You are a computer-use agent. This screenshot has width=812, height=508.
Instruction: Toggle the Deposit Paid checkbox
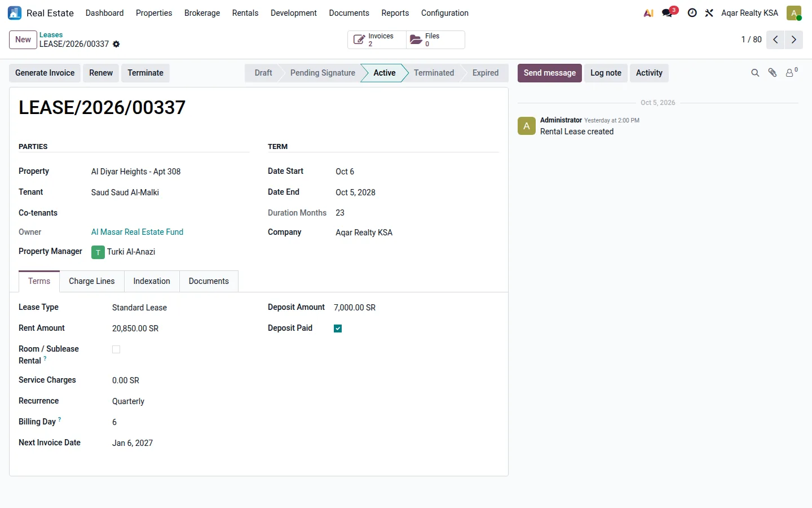tap(338, 329)
